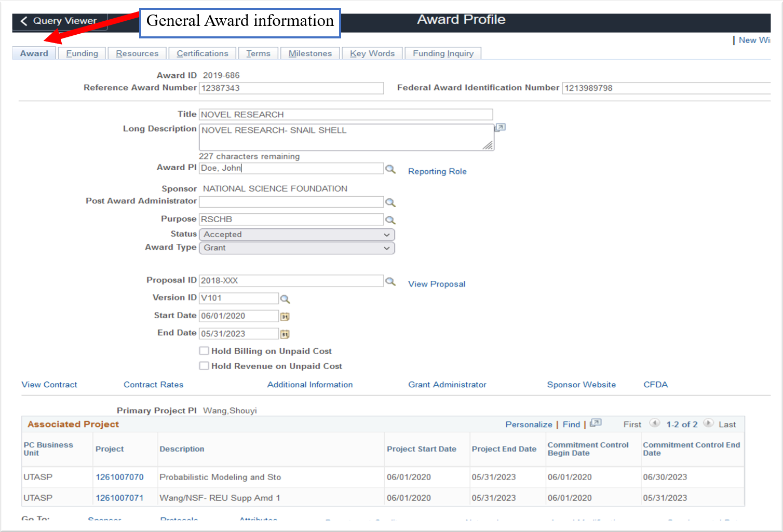Screen dimensions: 783x532
Task: Click the Award PI lookup magnifier icon
Action: tap(390, 169)
